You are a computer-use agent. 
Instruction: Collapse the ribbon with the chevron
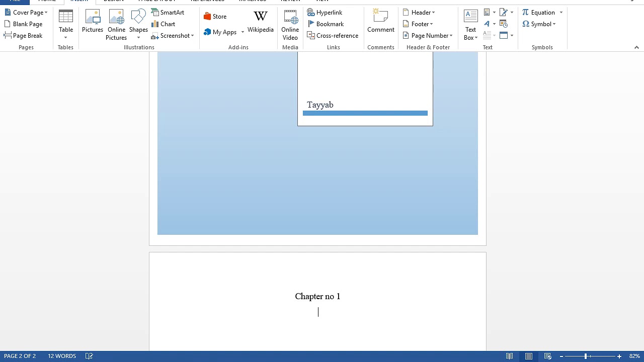[636, 47]
